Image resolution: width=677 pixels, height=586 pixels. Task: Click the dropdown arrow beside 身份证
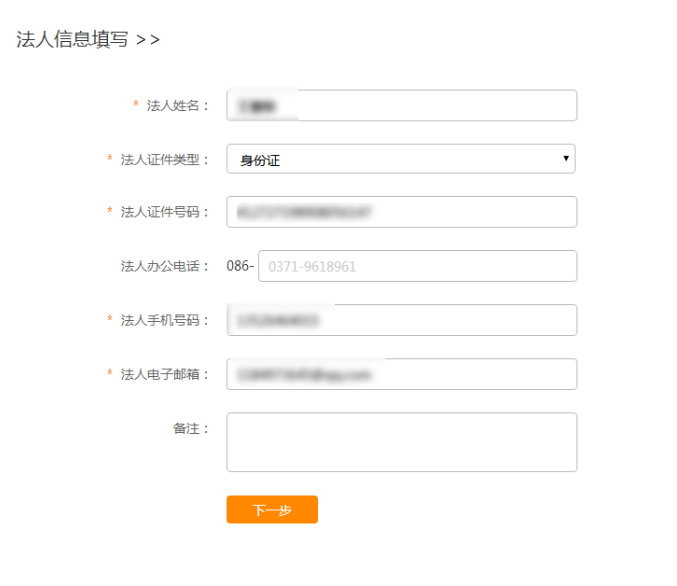pyautogui.click(x=566, y=158)
